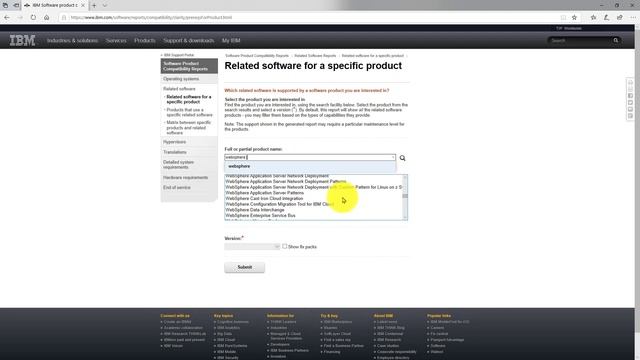The height and width of the screenshot is (360, 640).
Task: Open the Version dropdown
Action: tap(252, 247)
